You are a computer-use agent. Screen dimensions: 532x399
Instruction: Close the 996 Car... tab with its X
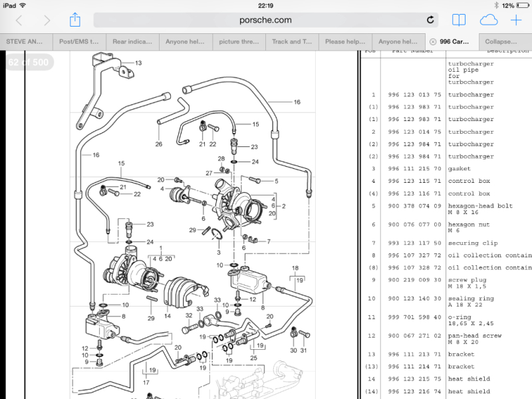pyautogui.click(x=433, y=42)
